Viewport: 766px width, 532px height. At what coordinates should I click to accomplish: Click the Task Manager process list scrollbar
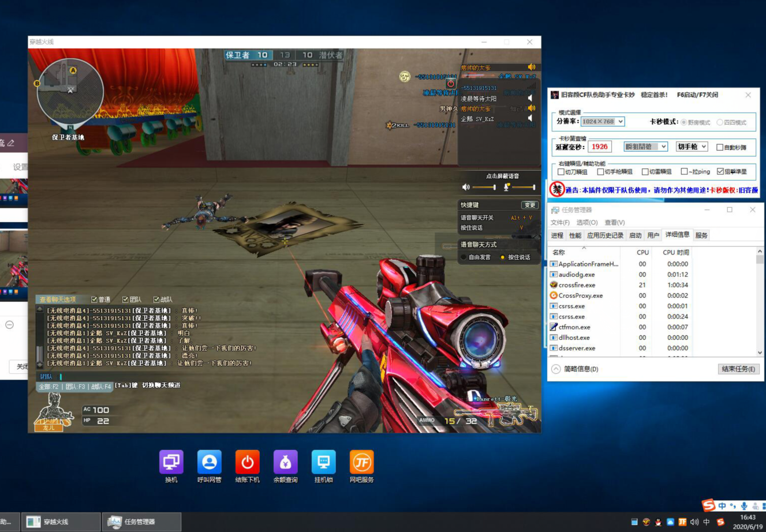point(760,302)
